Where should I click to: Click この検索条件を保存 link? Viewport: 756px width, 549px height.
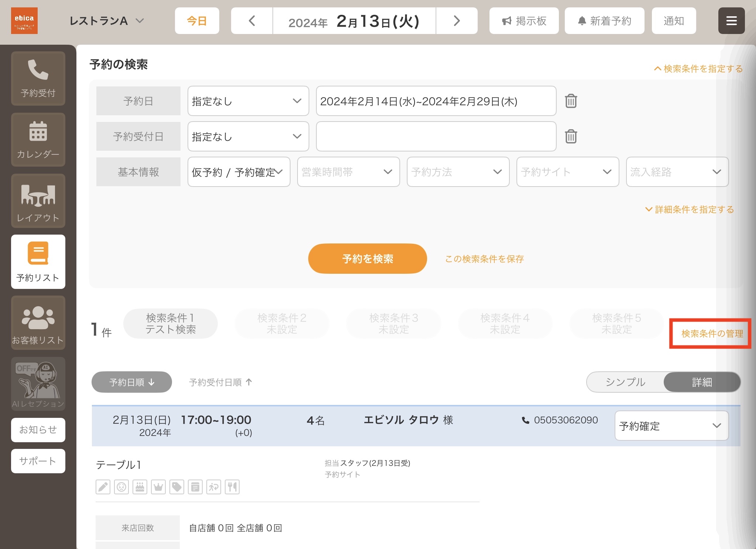(x=484, y=259)
